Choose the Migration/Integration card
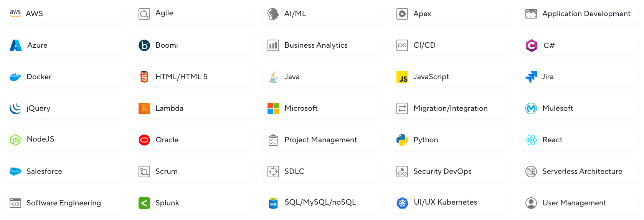644x220 pixels. click(451, 108)
